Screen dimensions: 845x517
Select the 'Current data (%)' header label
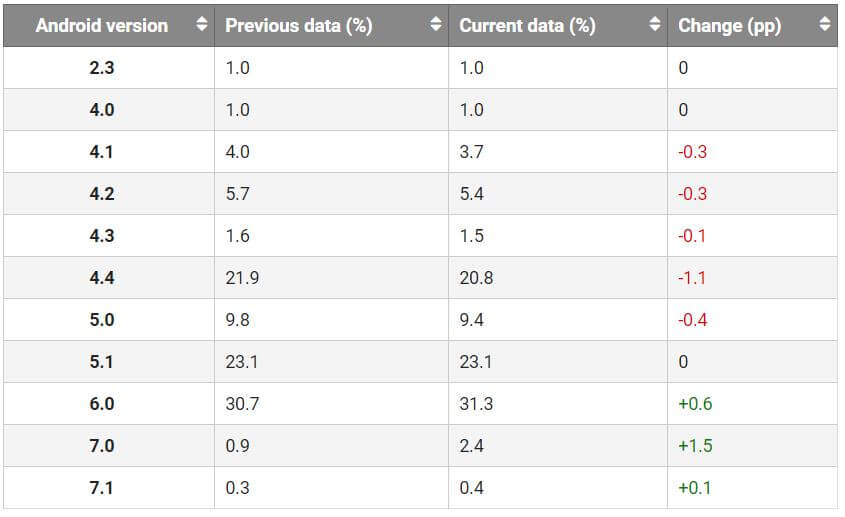(527, 26)
